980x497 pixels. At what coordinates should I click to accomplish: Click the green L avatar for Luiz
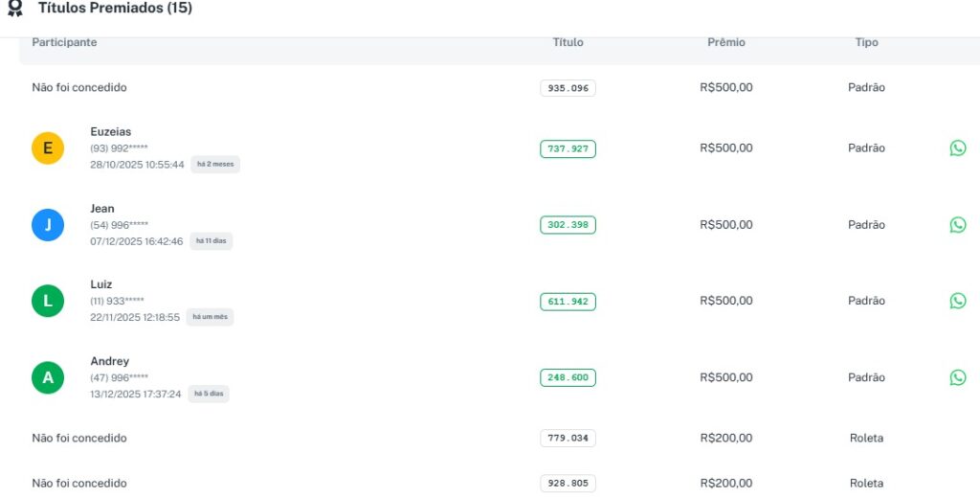pyautogui.click(x=48, y=301)
